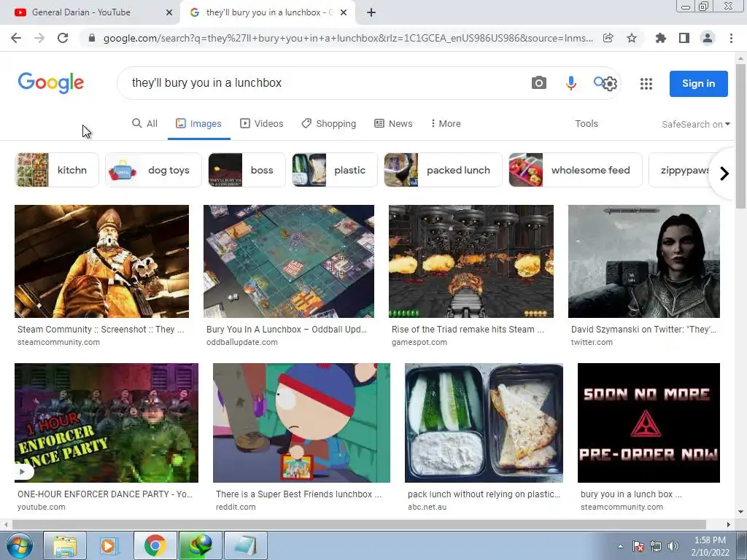Open David Szymanski Twitter image result

(x=644, y=262)
